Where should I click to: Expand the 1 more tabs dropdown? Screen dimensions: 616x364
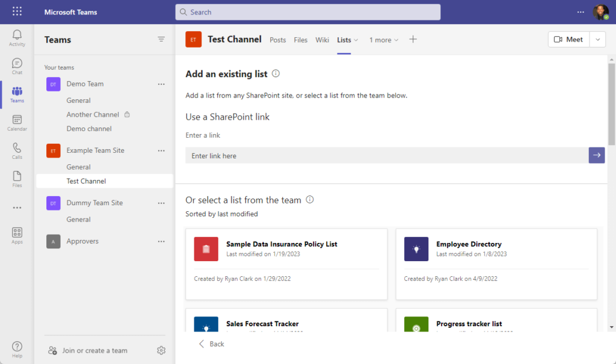pos(384,40)
